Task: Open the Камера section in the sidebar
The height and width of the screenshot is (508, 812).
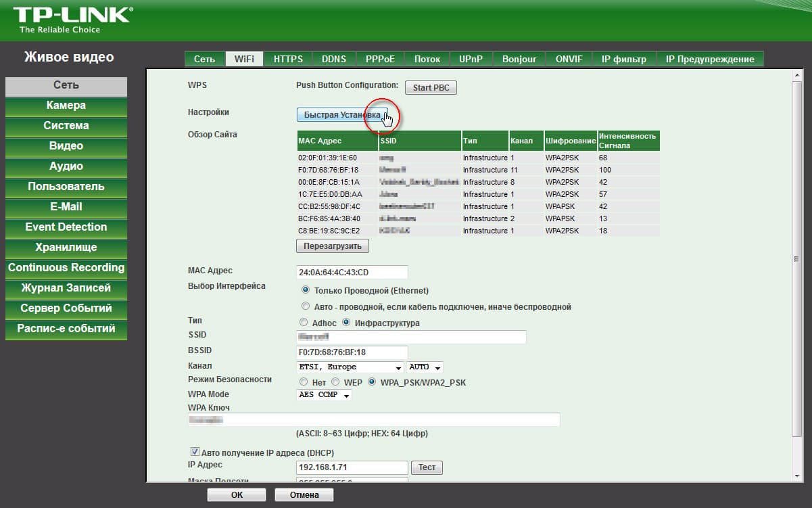Action: click(66, 106)
